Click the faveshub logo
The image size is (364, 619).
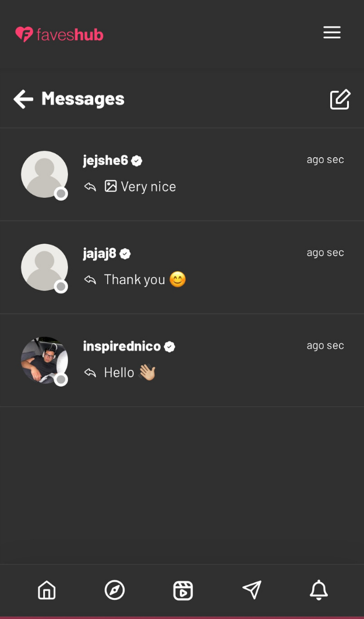(x=59, y=34)
